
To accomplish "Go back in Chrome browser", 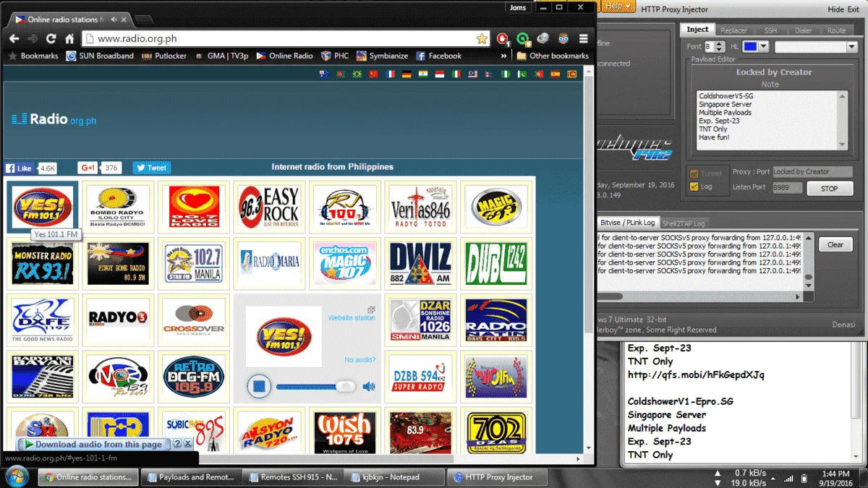I will click(14, 38).
